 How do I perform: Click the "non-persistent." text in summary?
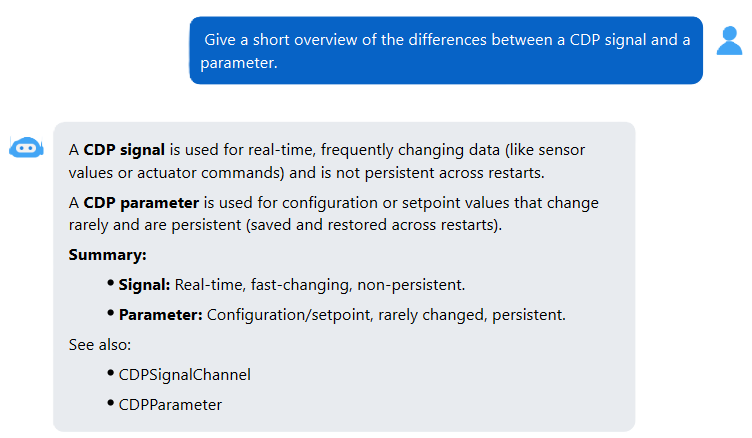coord(411,285)
